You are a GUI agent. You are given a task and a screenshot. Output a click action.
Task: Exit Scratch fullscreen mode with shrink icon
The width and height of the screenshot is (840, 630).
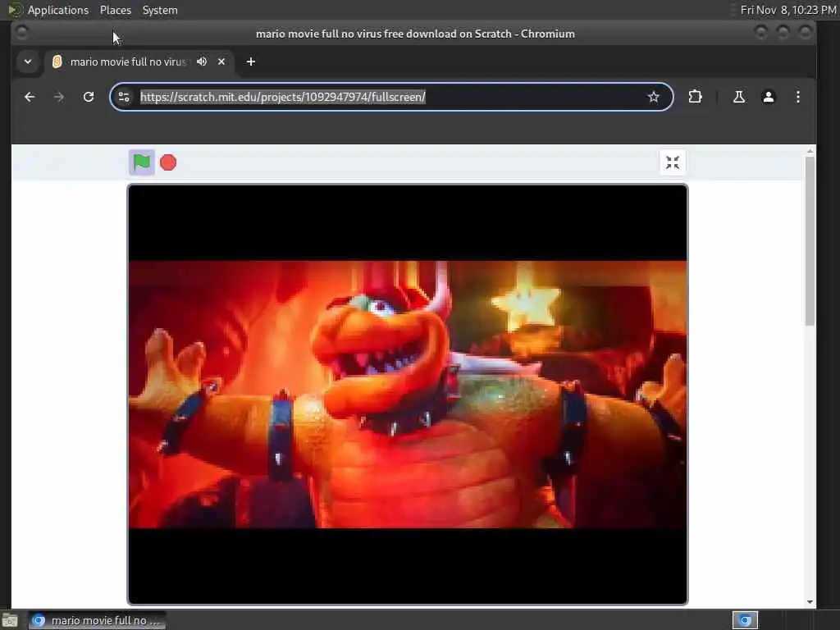(x=673, y=162)
